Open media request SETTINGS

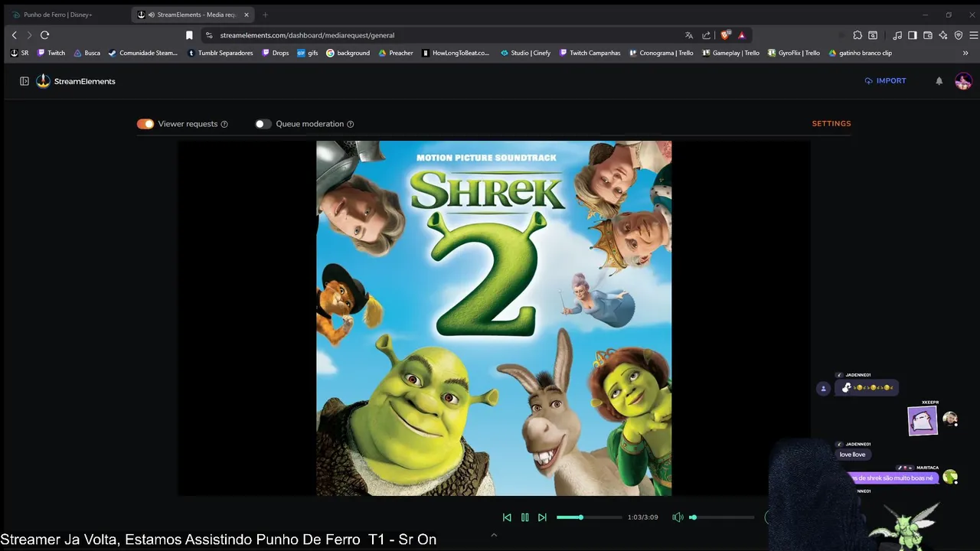click(831, 123)
